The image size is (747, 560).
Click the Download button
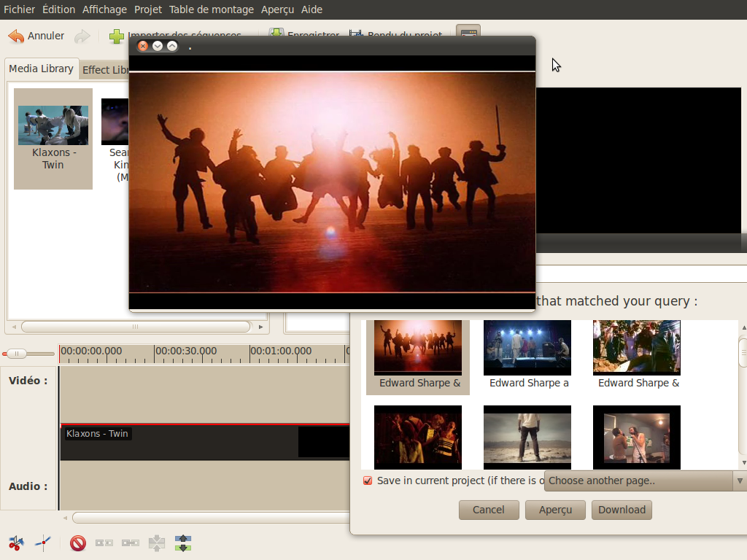point(622,510)
